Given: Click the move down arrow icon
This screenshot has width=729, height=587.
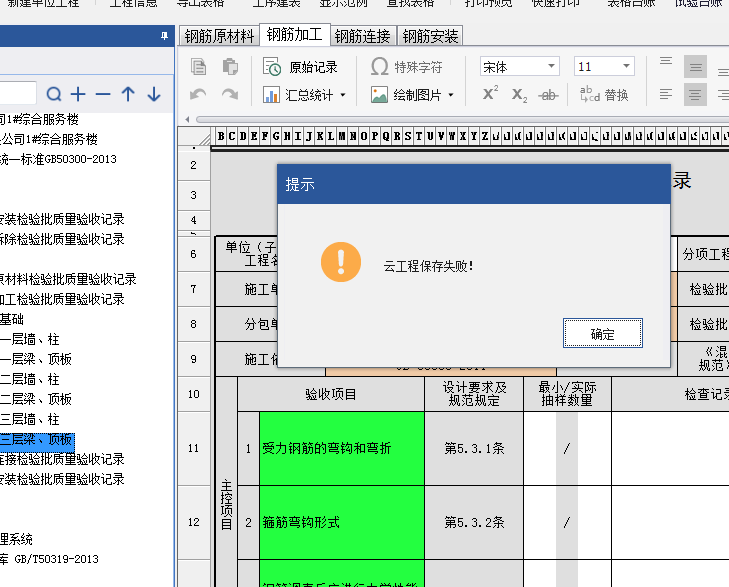Looking at the screenshot, I should pyautogui.click(x=153, y=95).
